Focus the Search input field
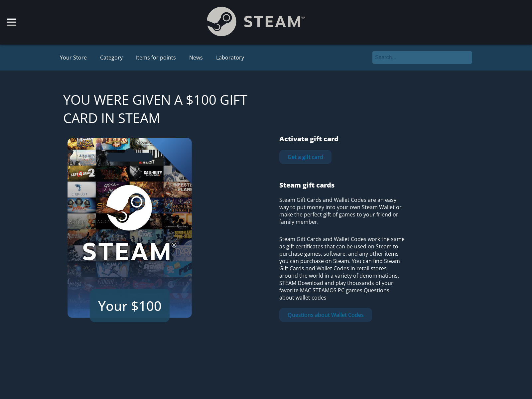 pyautogui.click(x=422, y=58)
